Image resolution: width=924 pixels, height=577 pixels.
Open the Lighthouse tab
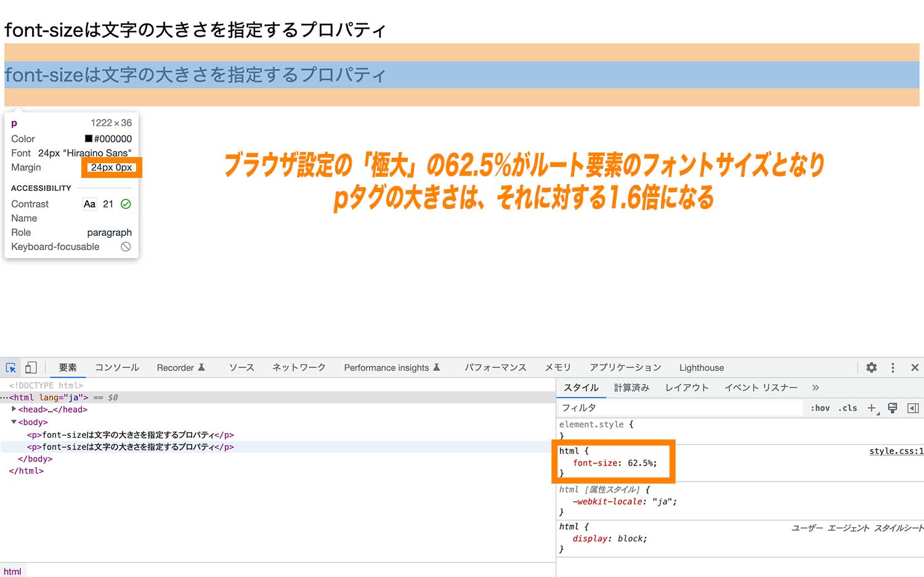click(x=702, y=368)
